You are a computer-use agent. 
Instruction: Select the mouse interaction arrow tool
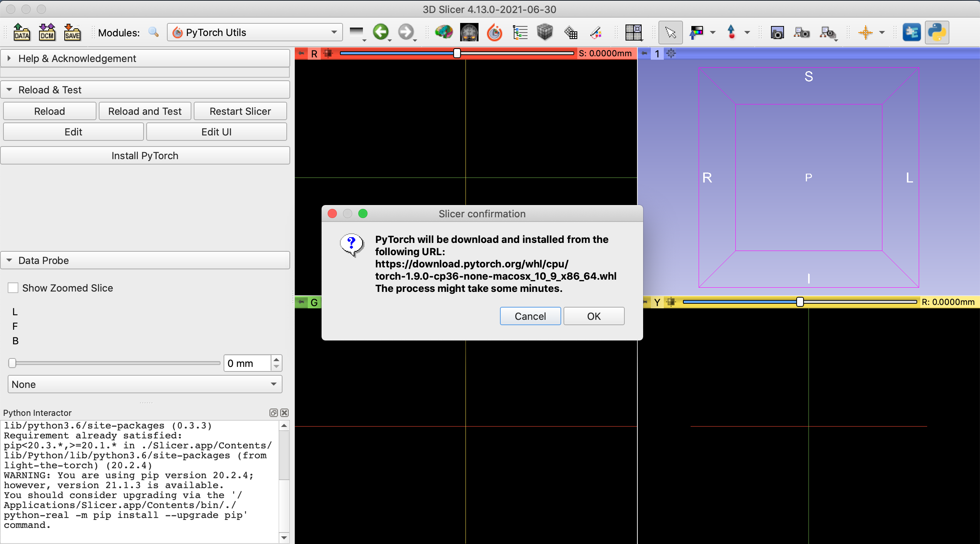coord(671,33)
